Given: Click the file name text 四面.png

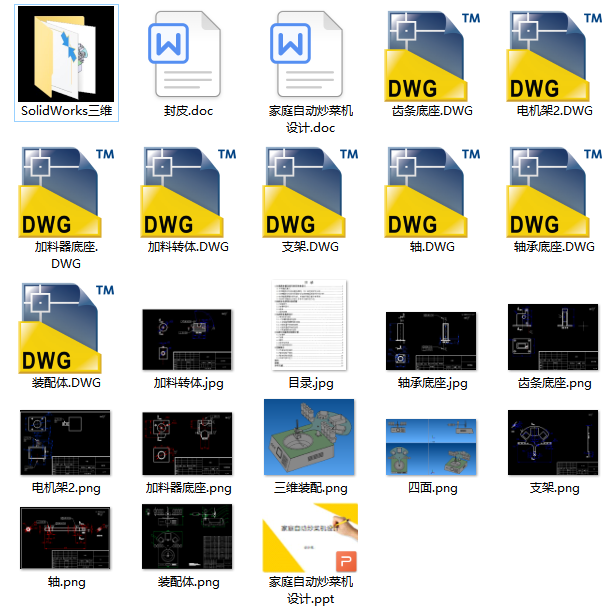Looking at the screenshot, I should tap(432, 488).
